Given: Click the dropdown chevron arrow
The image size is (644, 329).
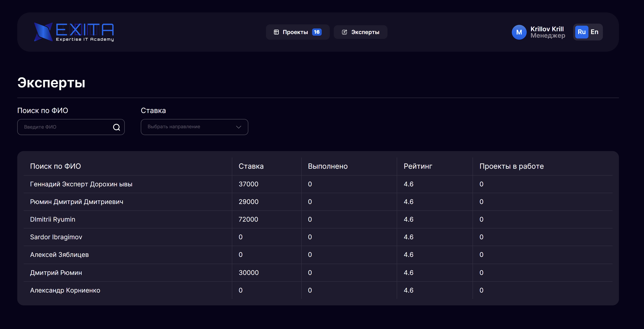Looking at the screenshot, I should point(238,127).
